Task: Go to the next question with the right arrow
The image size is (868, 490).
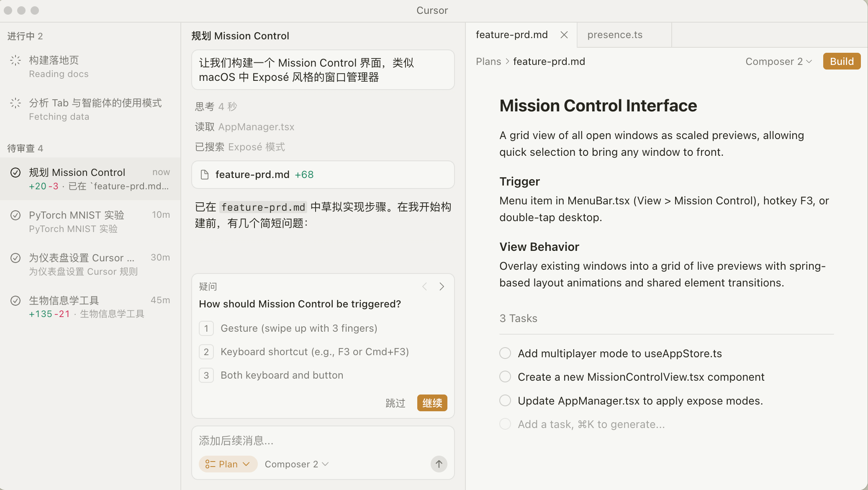Action: tap(442, 286)
